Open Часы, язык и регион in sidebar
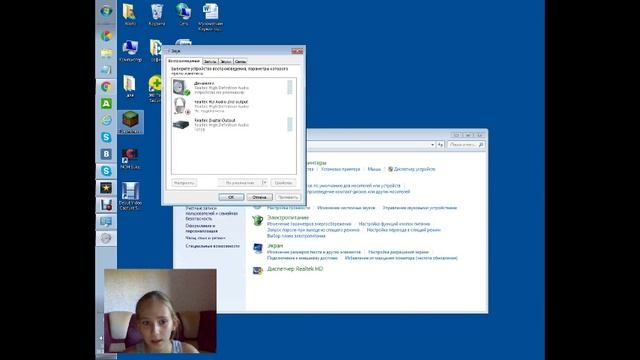The width and height of the screenshot is (640, 360). pos(205,238)
